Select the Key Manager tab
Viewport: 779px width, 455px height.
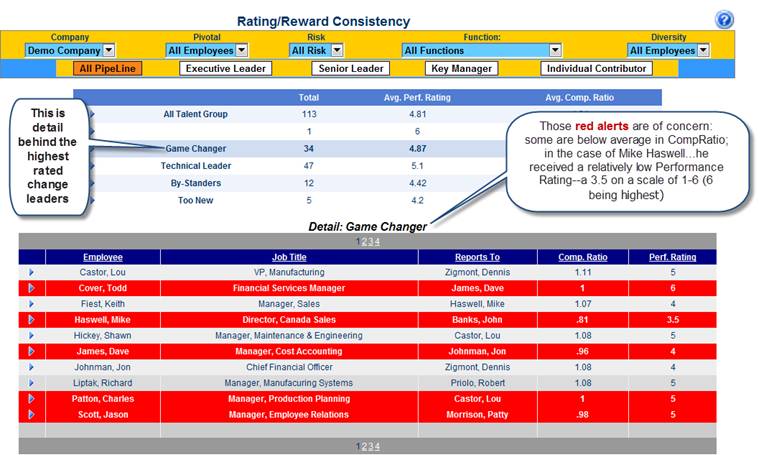[462, 69]
